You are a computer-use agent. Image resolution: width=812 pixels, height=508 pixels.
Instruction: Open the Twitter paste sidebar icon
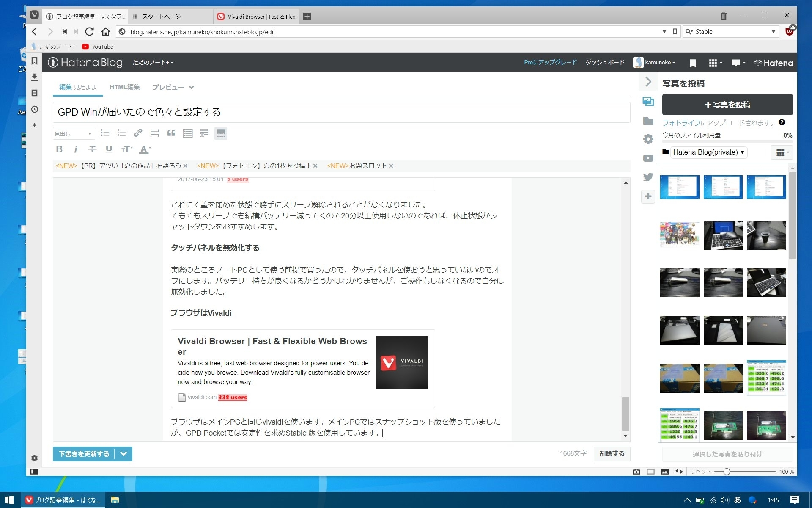(x=648, y=177)
